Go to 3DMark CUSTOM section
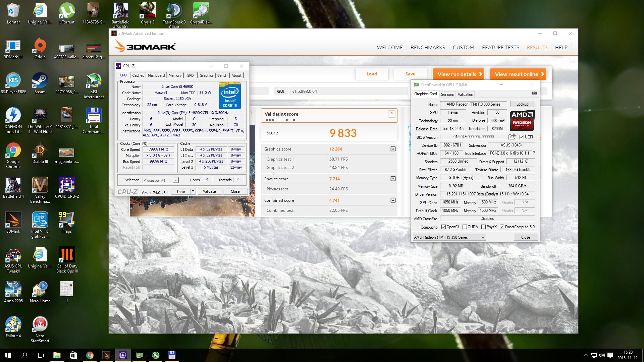Image resolution: width=644 pixels, height=362 pixels. coord(463,47)
